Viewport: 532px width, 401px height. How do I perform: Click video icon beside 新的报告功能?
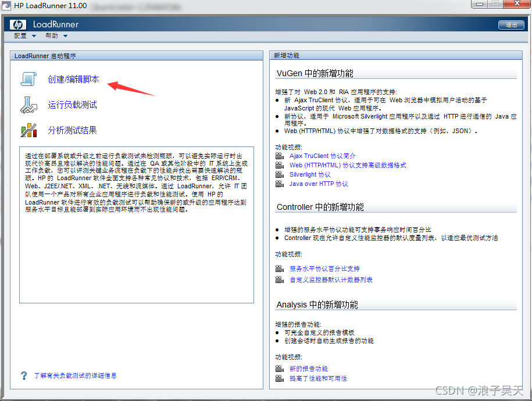[280, 368]
